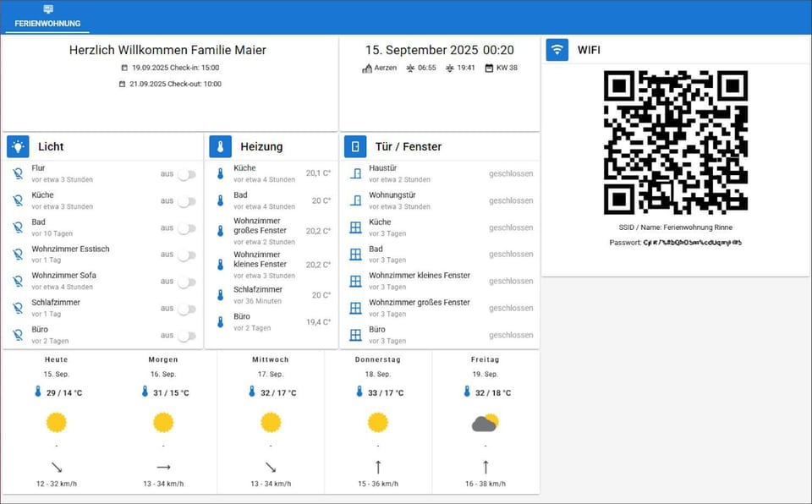Screen dimensions: 812x504
Task: Toggle the Wohnzimmer Sofa light switch
Action: (x=186, y=282)
